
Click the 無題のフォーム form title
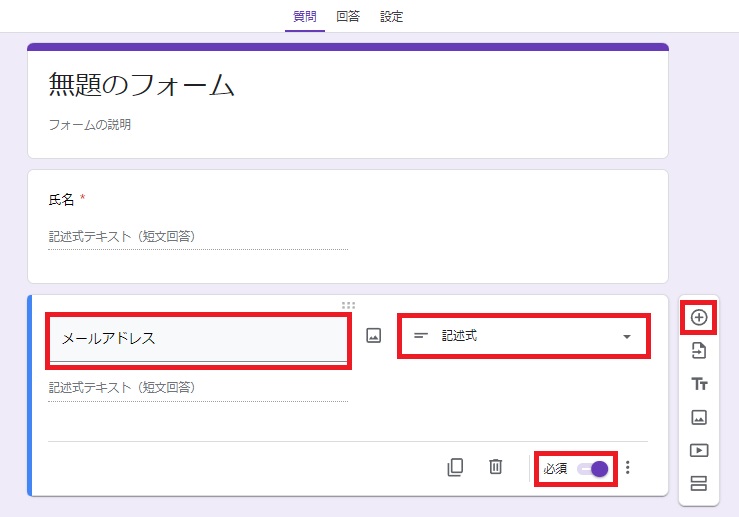[141, 85]
